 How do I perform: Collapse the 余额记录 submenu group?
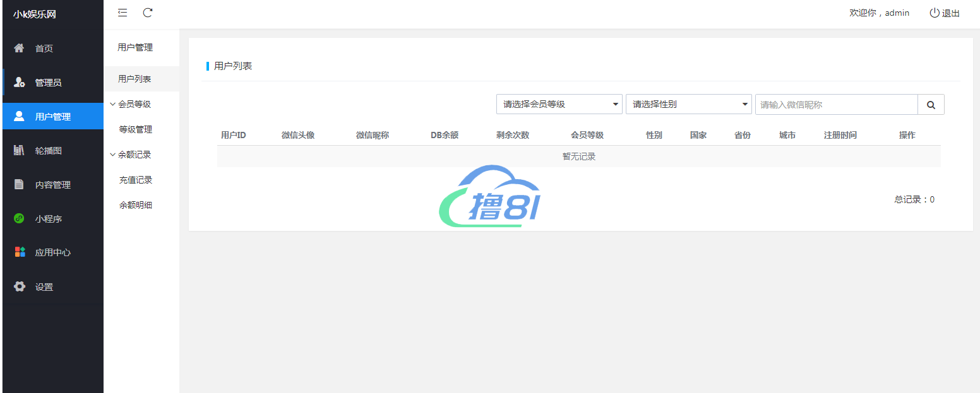point(131,155)
